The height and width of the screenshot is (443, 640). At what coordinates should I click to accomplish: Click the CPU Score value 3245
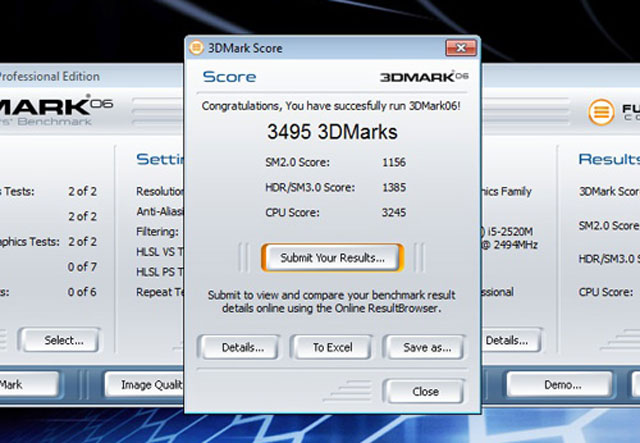click(x=394, y=212)
